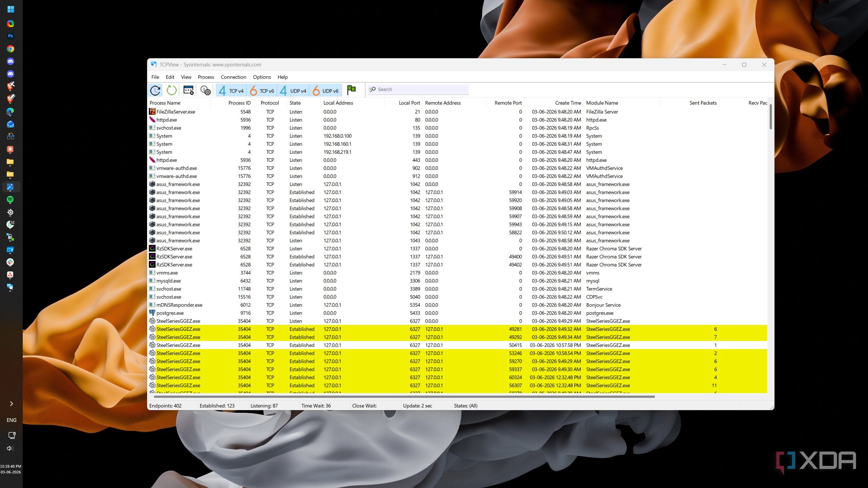868x488 pixels.
Task: Toggle the TCP v6 filter
Action: [262, 90]
